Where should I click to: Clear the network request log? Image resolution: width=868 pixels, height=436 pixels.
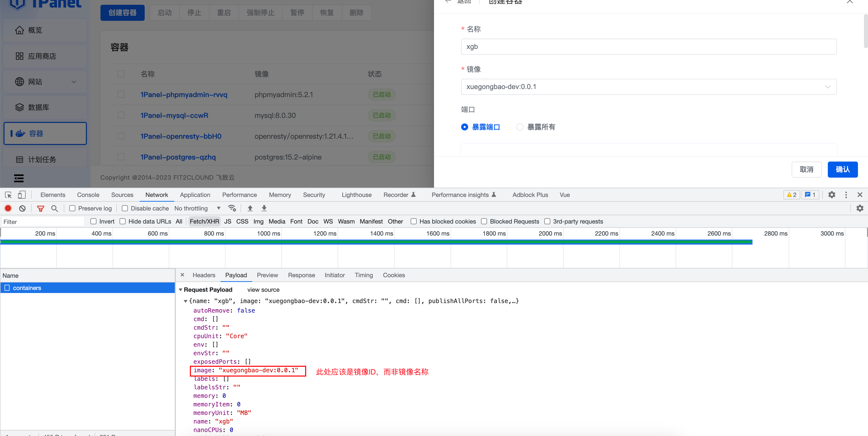pyautogui.click(x=22, y=208)
